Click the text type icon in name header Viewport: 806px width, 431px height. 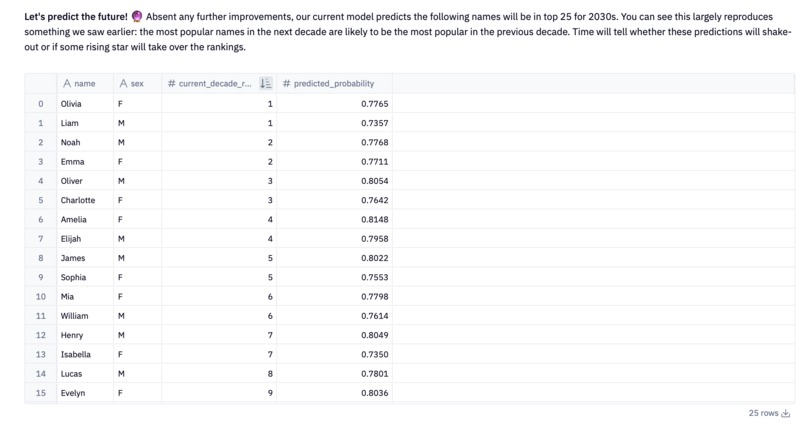(67, 83)
